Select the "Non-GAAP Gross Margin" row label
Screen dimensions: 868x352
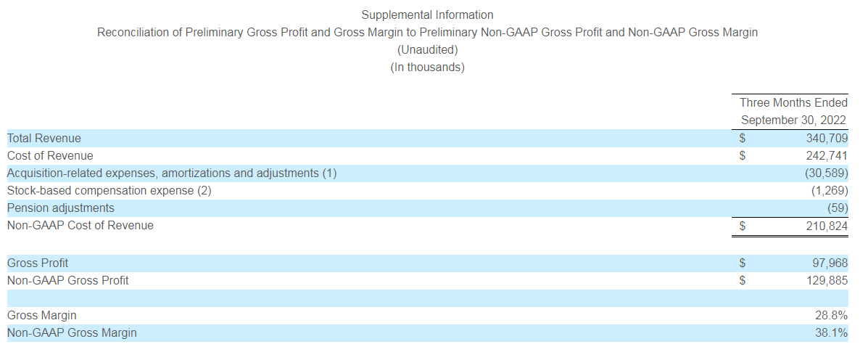[x=72, y=333]
